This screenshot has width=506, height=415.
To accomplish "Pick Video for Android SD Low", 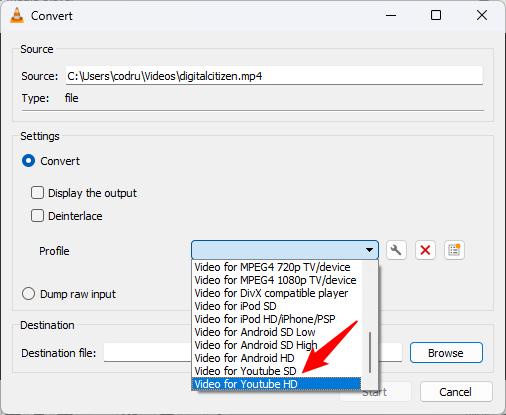I will [276, 332].
